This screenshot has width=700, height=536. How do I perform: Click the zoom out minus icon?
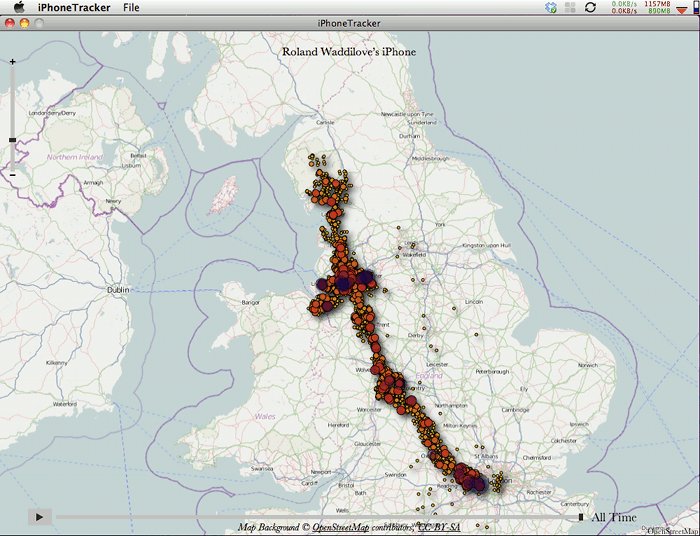coord(12,175)
